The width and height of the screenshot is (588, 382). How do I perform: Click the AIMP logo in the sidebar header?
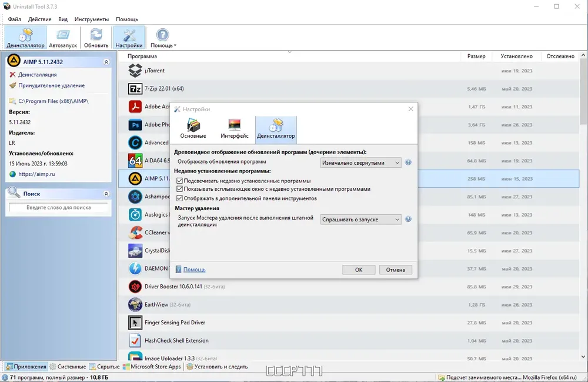pyautogui.click(x=14, y=61)
